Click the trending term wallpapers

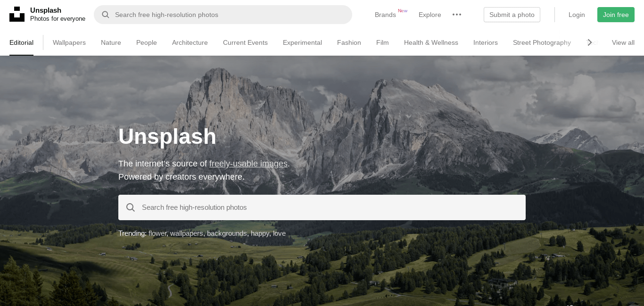pos(187,233)
